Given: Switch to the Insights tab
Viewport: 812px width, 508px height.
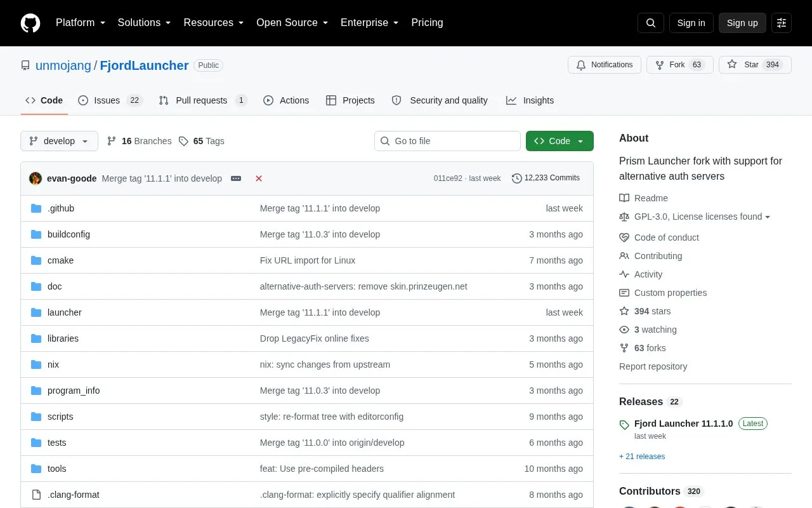Looking at the screenshot, I should click(530, 100).
